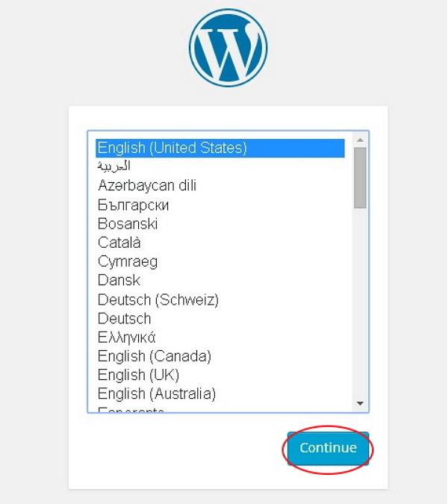Image resolution: width=448 pixels, height=504 pixels.
Task: Choose Ελληνικά from the list
Action: click(126, 337)
